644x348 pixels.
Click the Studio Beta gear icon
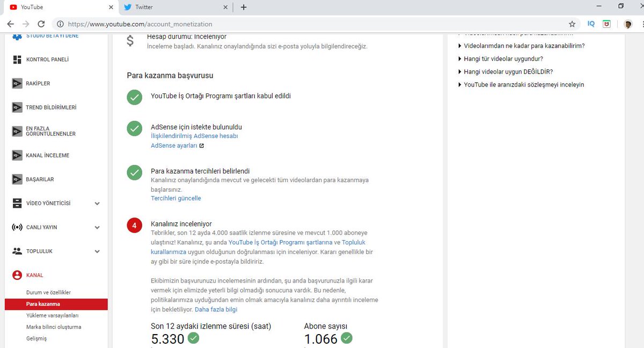(x=17, y=36)
